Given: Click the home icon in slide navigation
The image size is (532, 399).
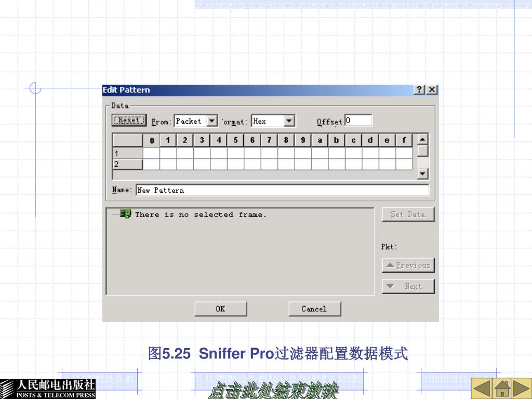Looking at the screenshot, I should [x=502, y=388].
